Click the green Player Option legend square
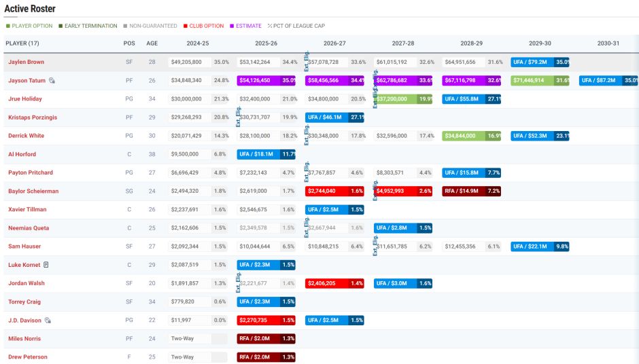 (x=8, y=26)
